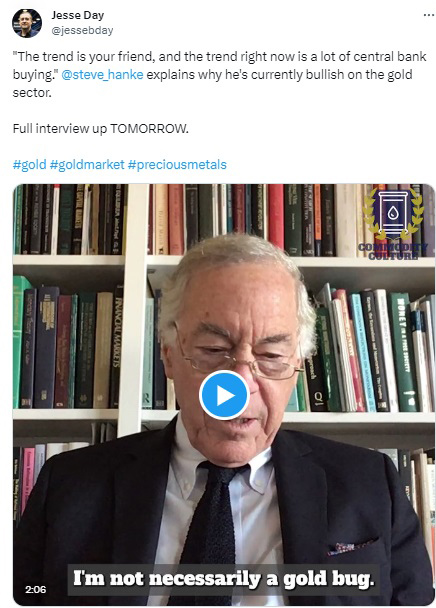
Task: Open the #goldmarket hashtag
Action: coord(87,165)
